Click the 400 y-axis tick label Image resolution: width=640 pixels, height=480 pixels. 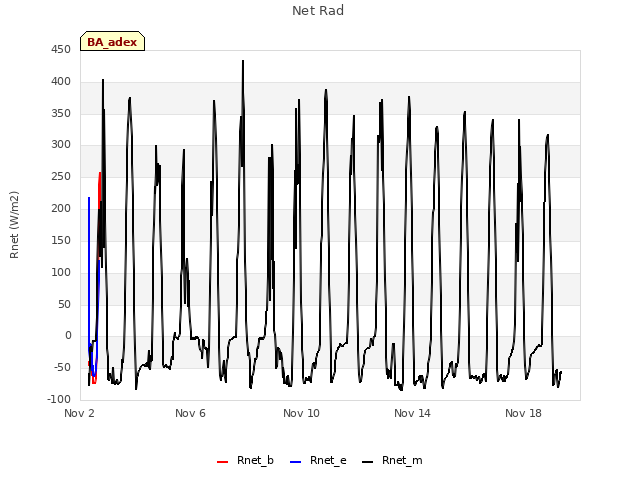click(61, 82)
